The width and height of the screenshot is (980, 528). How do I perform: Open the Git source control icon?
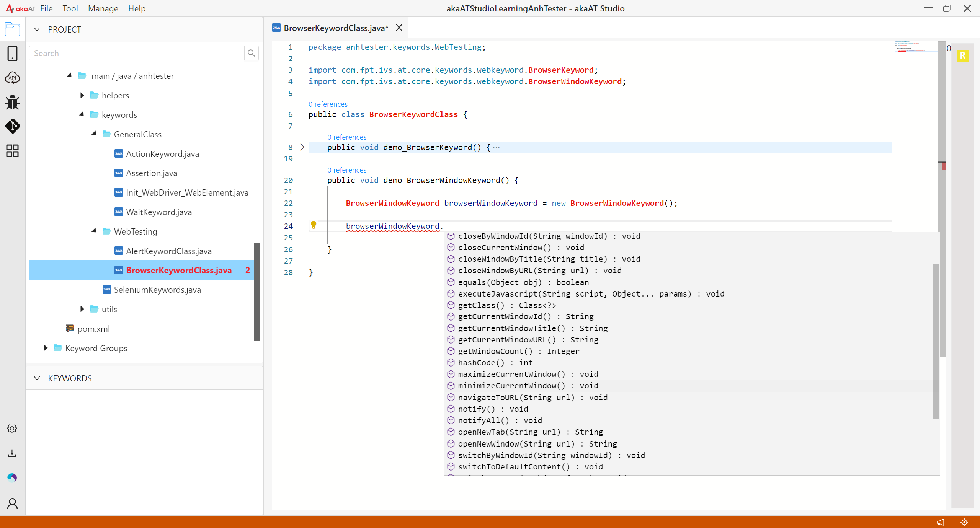(12, 126)
